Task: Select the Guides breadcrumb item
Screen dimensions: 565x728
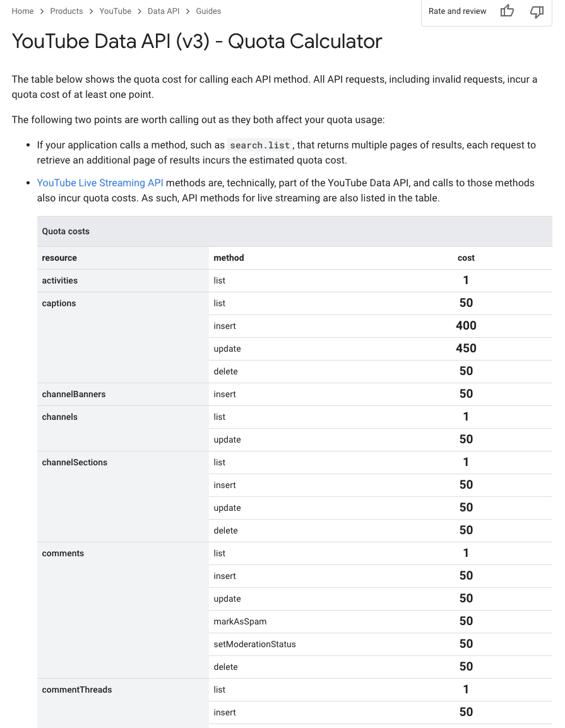Action: (x=208, y=11)
